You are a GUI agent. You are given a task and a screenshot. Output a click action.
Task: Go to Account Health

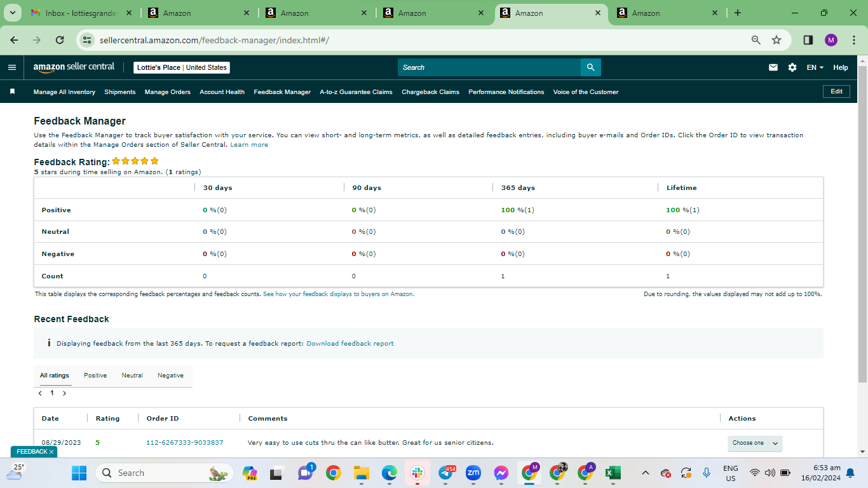[222, 92]
